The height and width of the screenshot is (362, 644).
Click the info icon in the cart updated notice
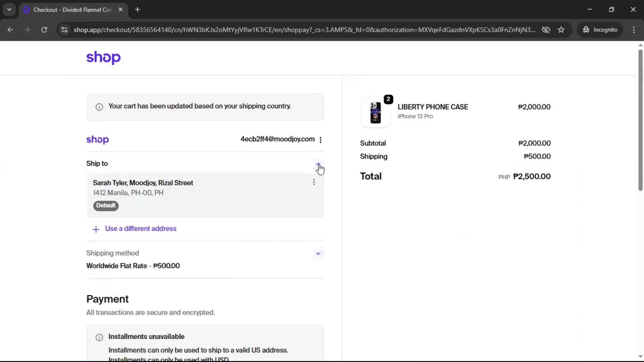[99, 107]
